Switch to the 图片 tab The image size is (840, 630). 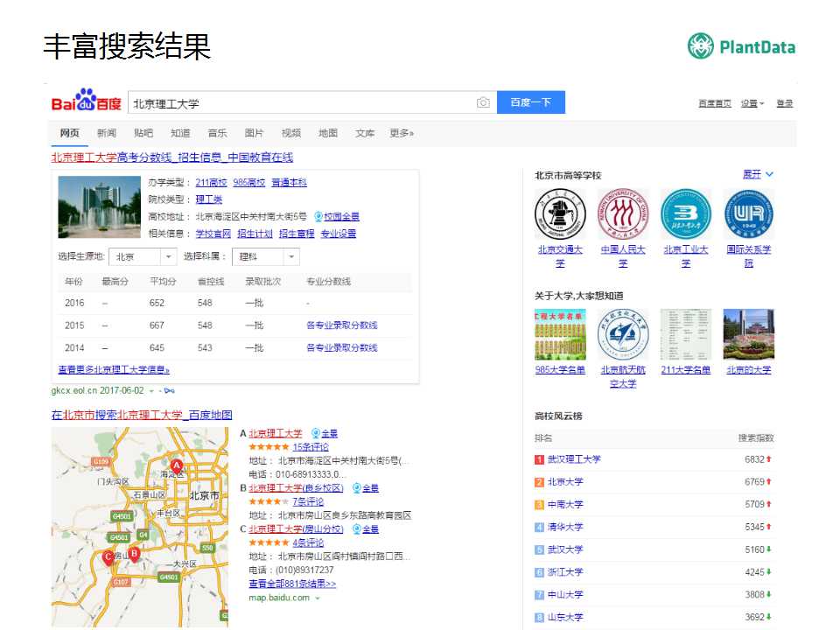point(254,133)
